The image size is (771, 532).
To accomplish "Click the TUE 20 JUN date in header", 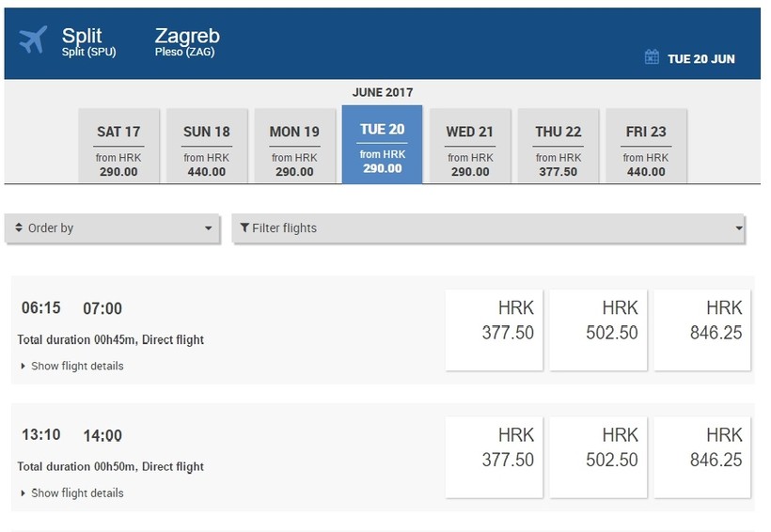I will (700, 58).
